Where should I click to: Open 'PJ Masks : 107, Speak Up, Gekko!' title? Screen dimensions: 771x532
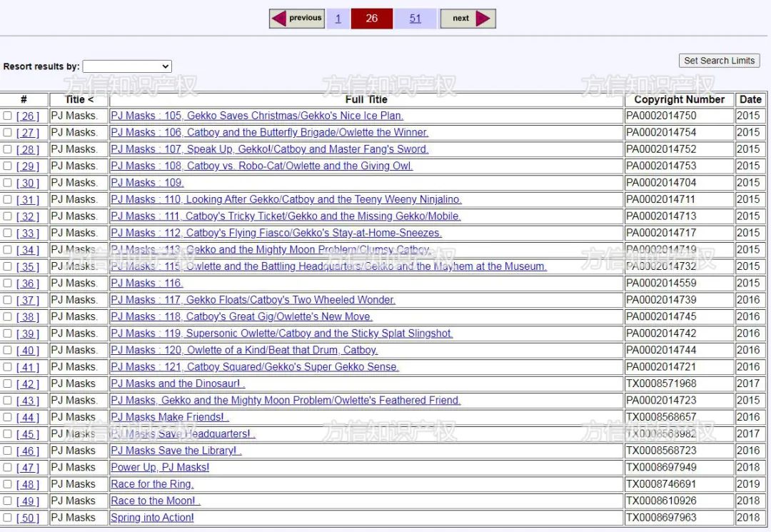tap(269, 149)
